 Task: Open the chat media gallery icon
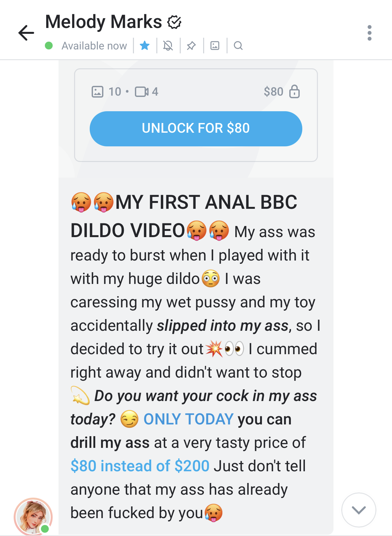(x=215, y=46)
